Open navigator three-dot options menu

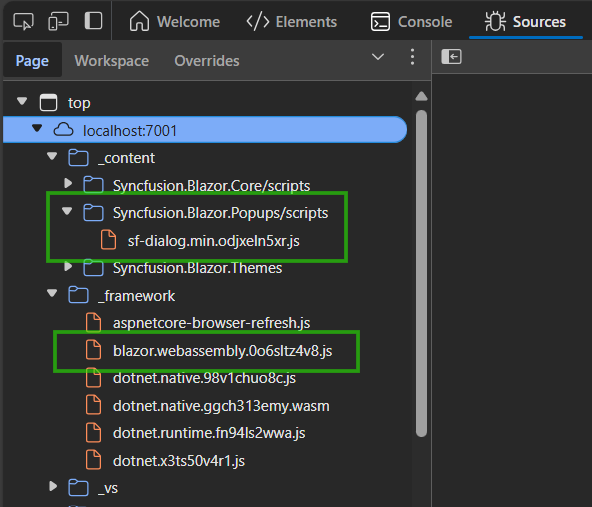click(412, 57)
